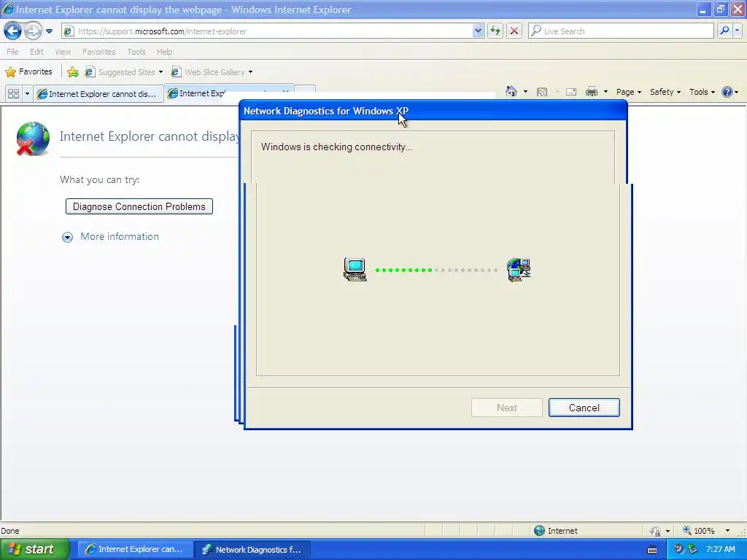Screen dimensions: 747x560
Task: Open the Tools menu in menu bar
Action: (136, 52)
